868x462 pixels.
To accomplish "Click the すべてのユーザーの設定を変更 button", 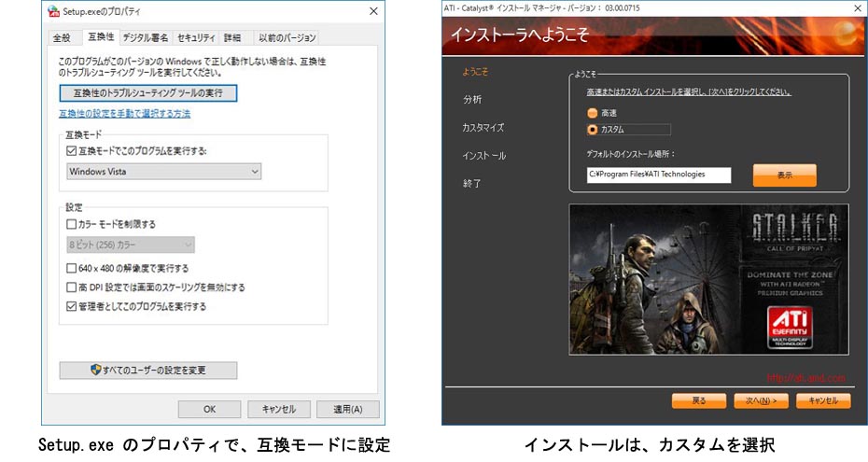I will pos(148,371).
